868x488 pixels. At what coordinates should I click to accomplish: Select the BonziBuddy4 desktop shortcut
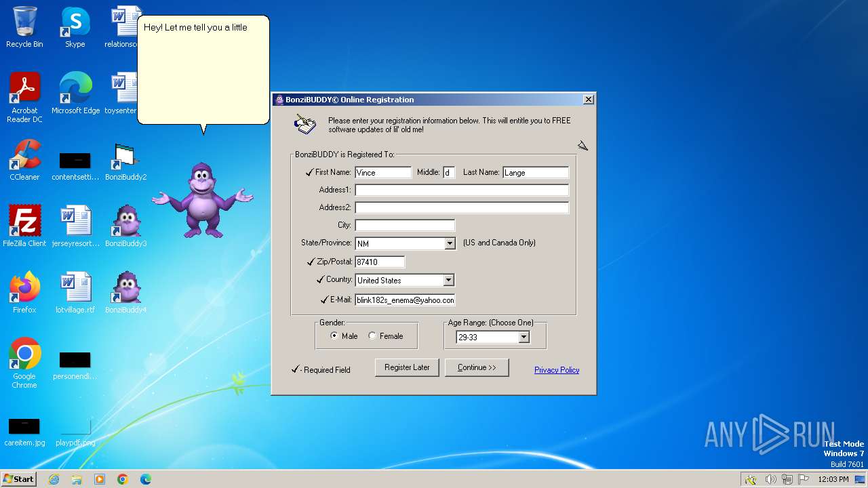(126, 293)
